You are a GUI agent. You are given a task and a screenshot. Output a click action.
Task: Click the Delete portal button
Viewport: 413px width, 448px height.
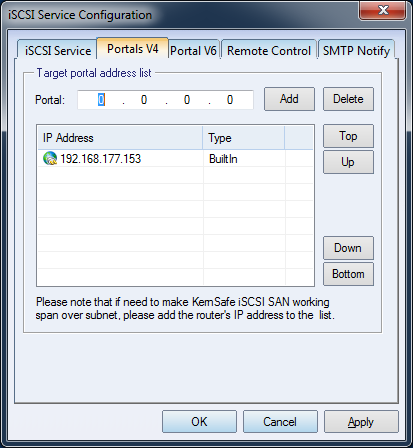pos(348,99)
